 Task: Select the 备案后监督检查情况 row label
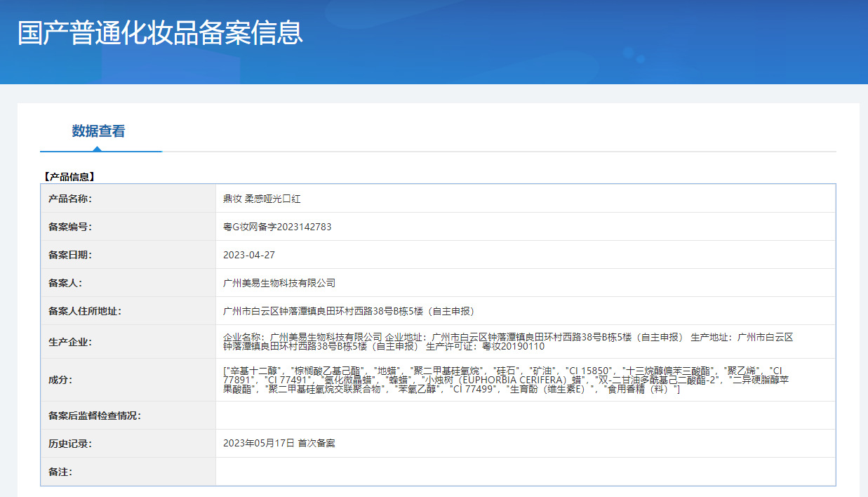coord(95,416)
